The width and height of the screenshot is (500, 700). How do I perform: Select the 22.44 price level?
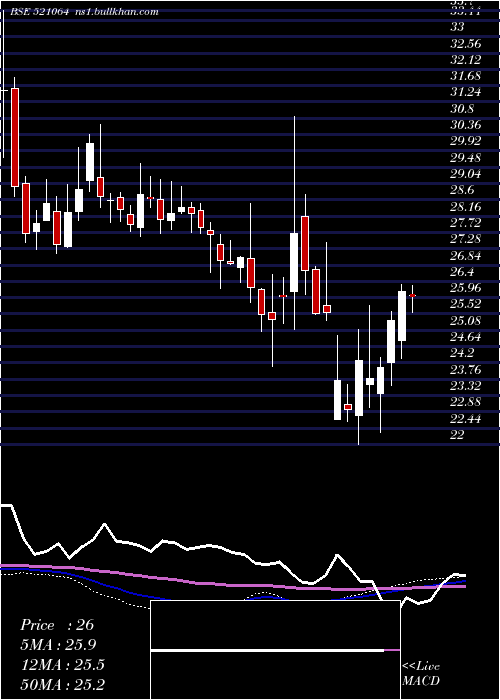tap(466, 419)
